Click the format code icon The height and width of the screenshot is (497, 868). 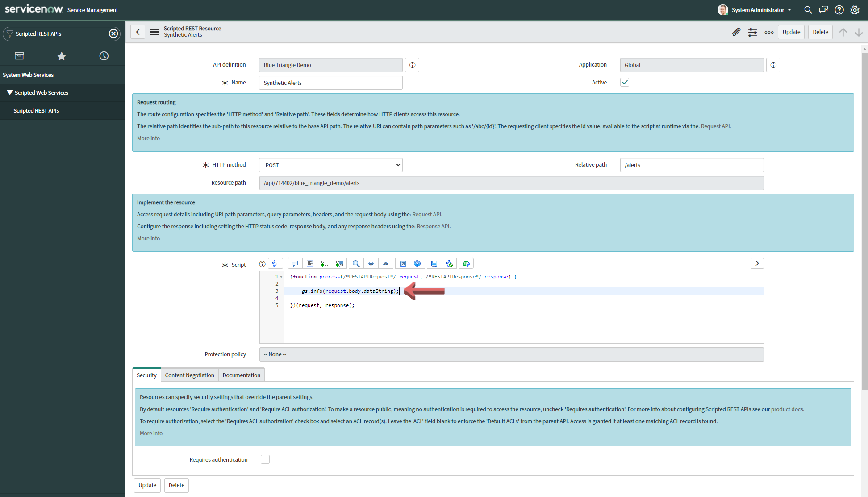[x=310, y=264]
